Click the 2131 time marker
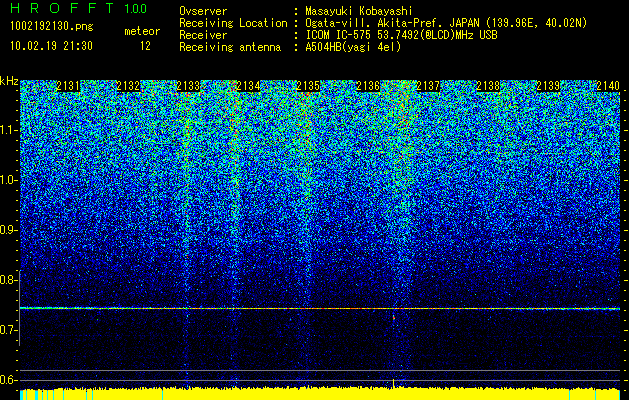Screen dimensions: 629x400 pos(68,86)
